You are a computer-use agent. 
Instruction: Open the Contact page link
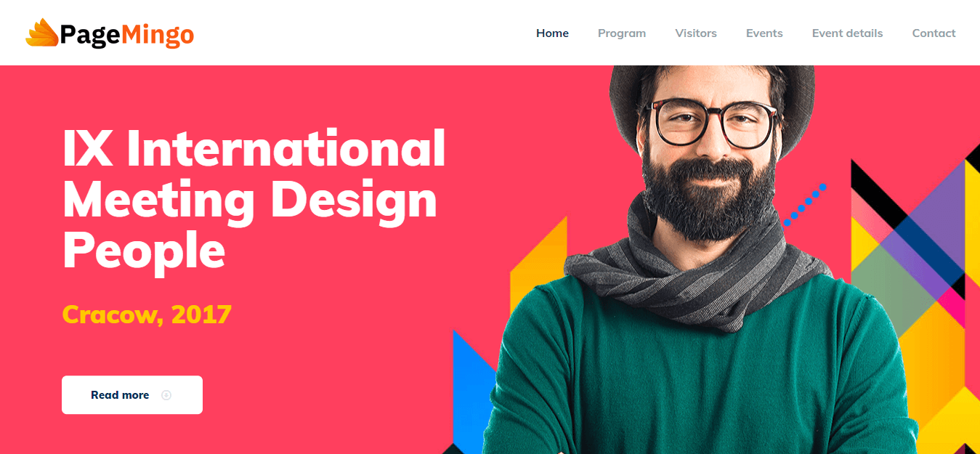(934, 33)
